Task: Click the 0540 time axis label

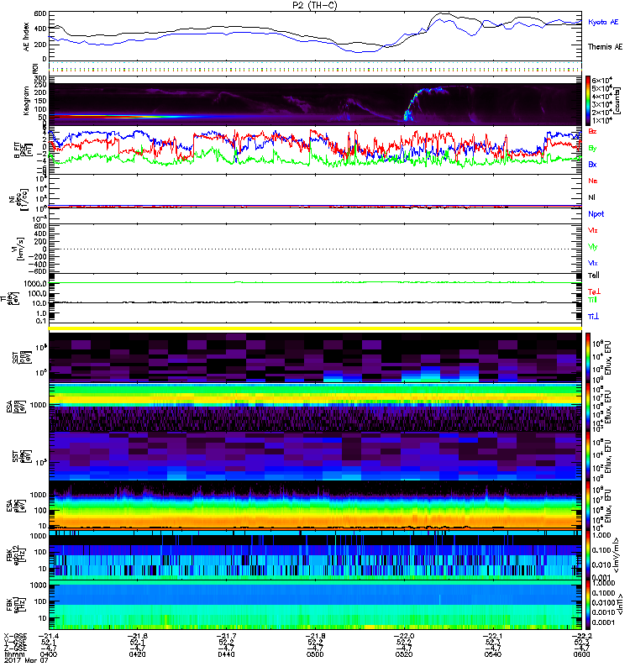Action: point(492,654)
